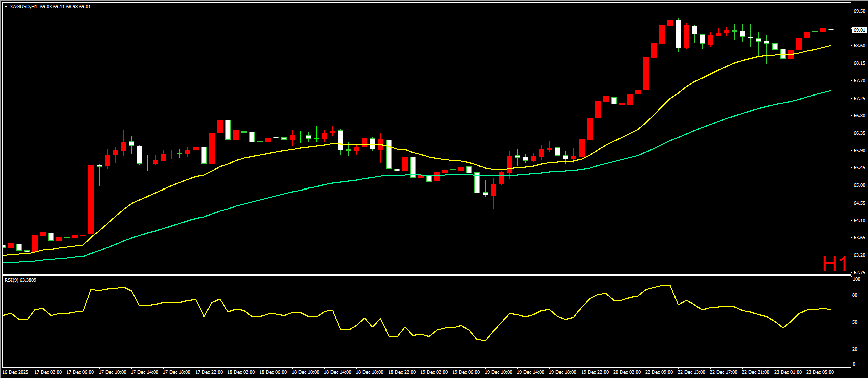
Task: Select the 62.75 price scale label
Action: pyautogui.click(x=859, y=272)
